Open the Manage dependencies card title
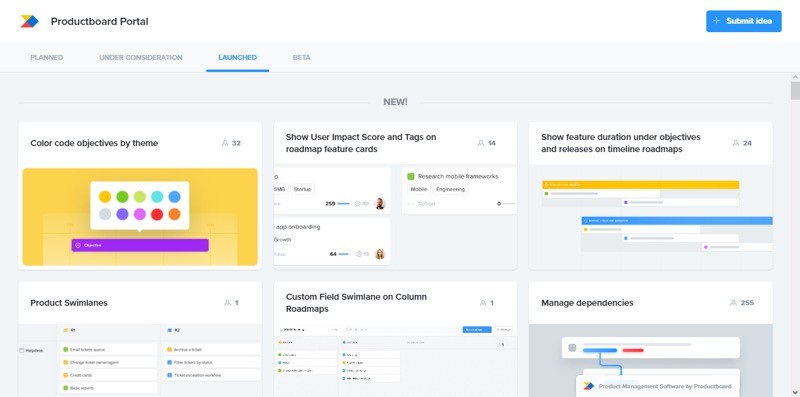800x397 pixels. [587, 303]
